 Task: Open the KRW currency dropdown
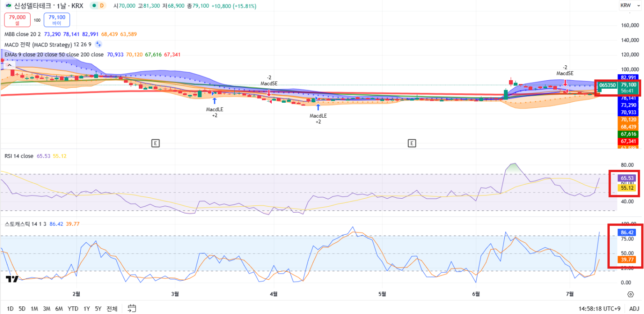(x=630, y=5)
